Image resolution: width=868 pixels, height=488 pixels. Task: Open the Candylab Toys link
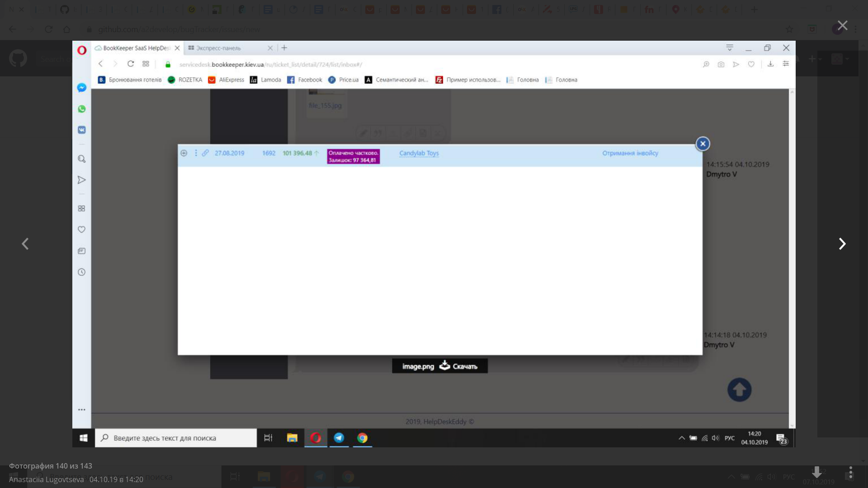[419, 153]
